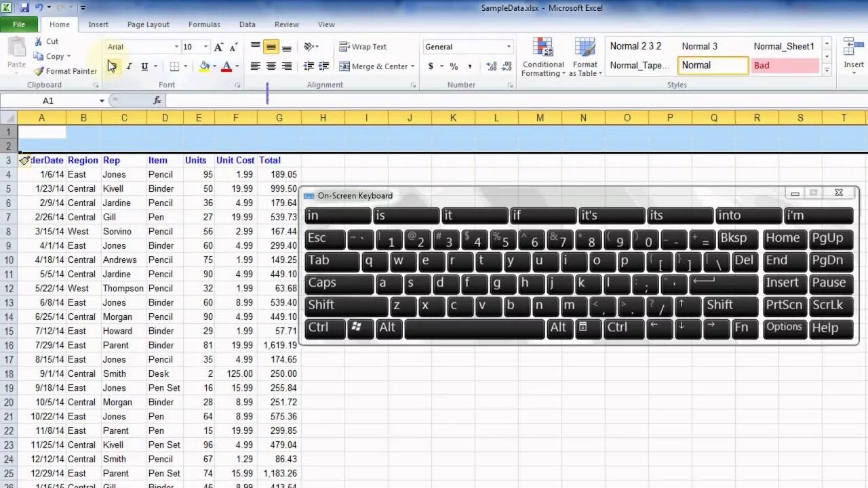Align text right

[287, 66]
